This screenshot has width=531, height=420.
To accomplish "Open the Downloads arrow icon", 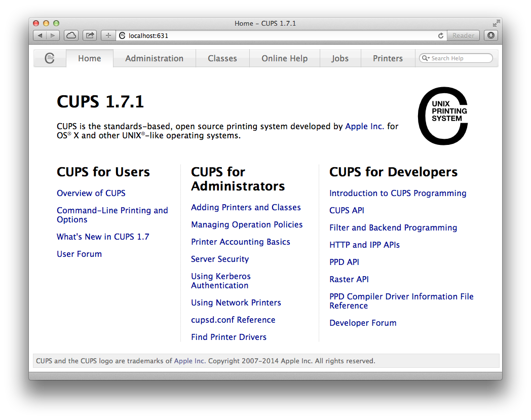I will 491,35.
